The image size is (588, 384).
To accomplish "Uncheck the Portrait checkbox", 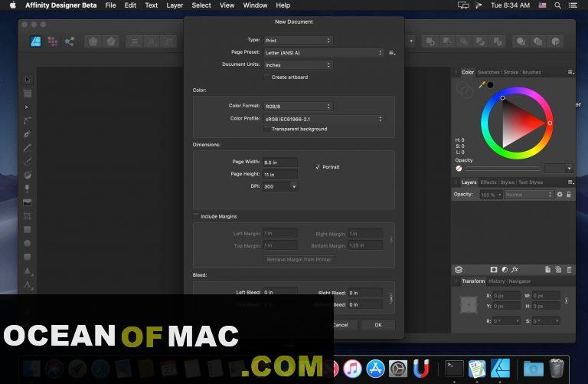I will point(318,167).
